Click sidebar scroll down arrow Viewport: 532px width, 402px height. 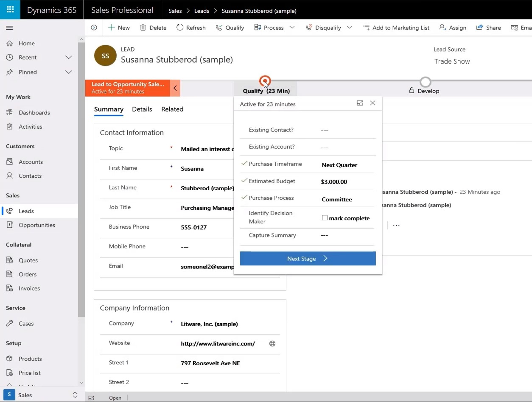pos(81,383)
